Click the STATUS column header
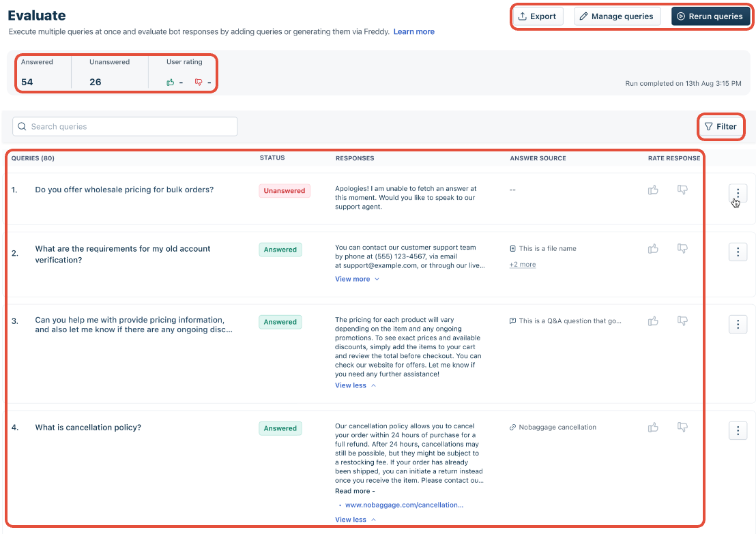Image resolution: width=756 pixels, height=534 pixels. click(x=272, y=158)
